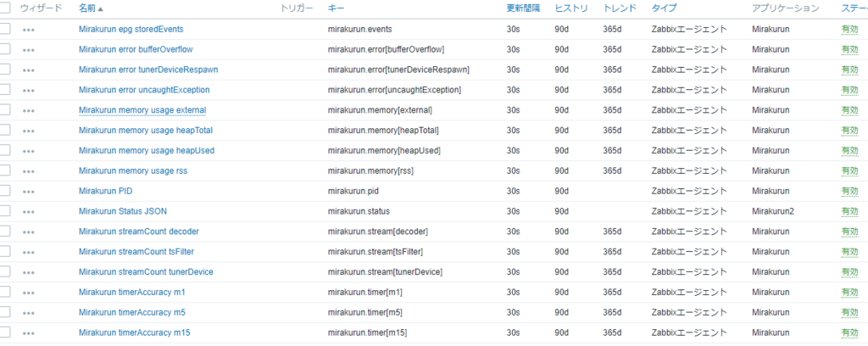Image resolution: width=868 pixels, height=346 pixels.
Task: Select key text mirakurun.events
Action: [x=359, y=29]
